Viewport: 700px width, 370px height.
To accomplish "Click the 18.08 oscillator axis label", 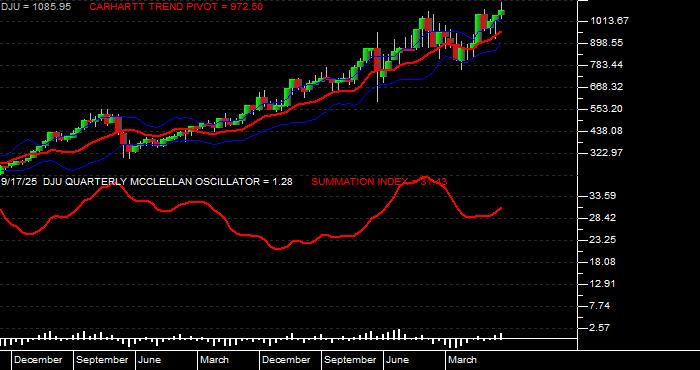I will point(603,262).
